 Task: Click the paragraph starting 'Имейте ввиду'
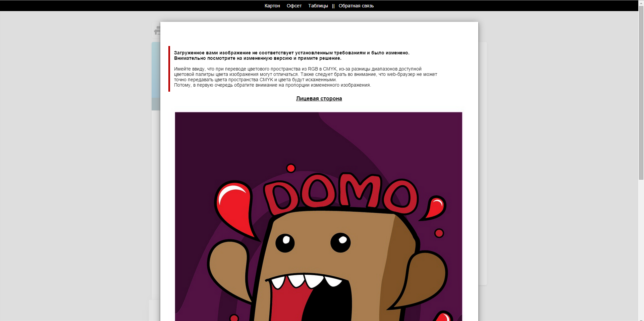pyautogui.click(x=306, y=74)
